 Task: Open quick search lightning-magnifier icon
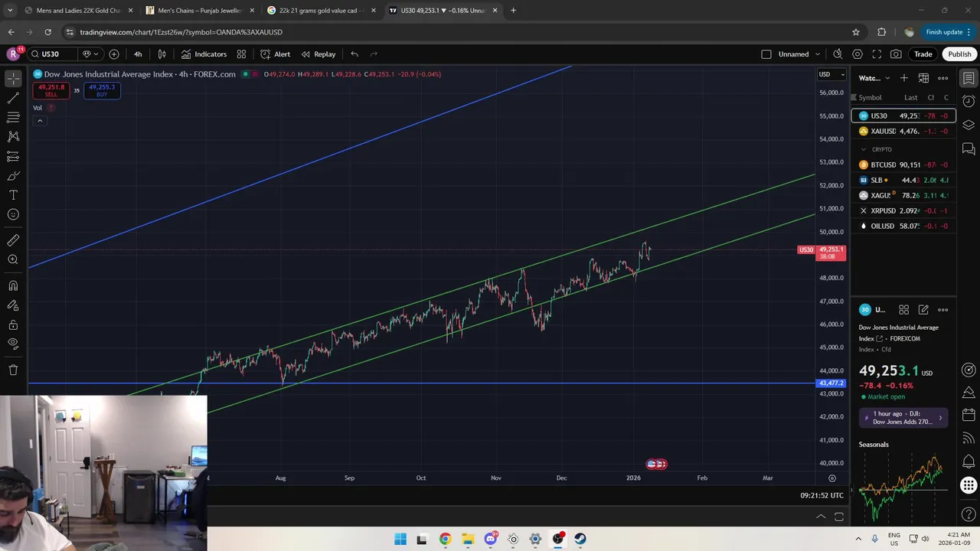[x=838, y=54]
